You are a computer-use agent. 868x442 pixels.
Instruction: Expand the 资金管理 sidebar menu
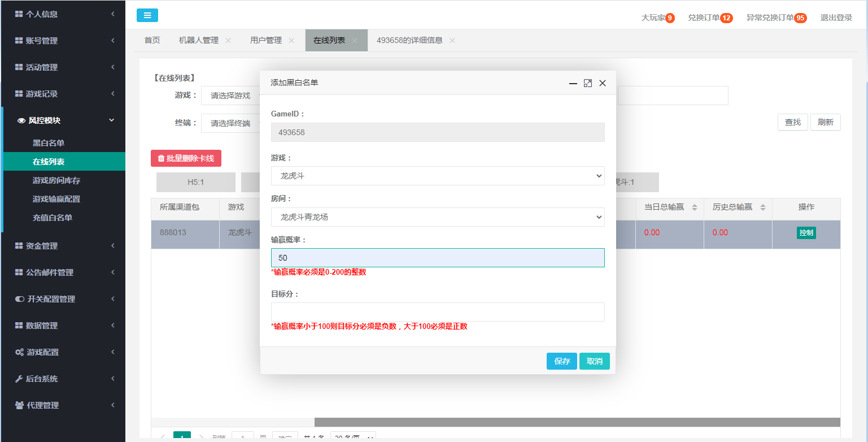click(62, 246)
